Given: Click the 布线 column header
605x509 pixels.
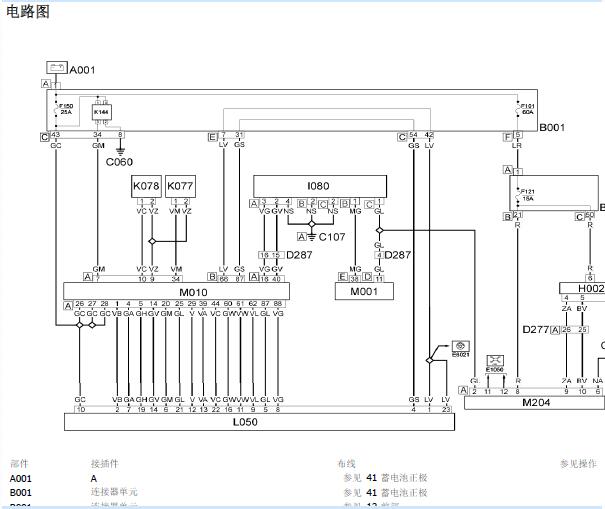Looking at the screenshot, I should tap(346, 463).
